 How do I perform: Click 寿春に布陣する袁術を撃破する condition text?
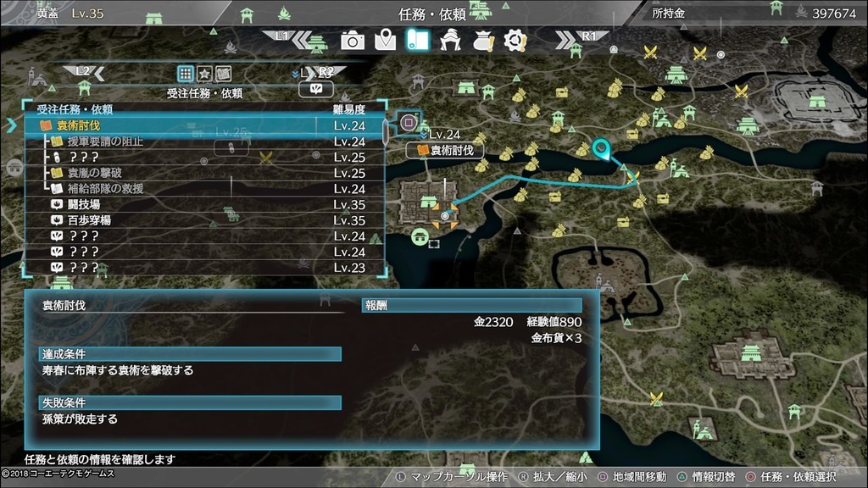(118, 370)
